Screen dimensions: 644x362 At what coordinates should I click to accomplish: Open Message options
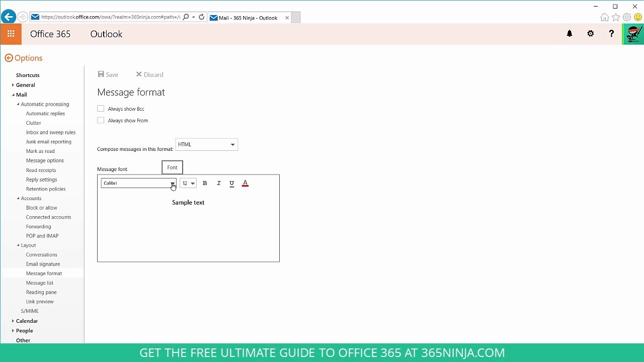point(45,160)
